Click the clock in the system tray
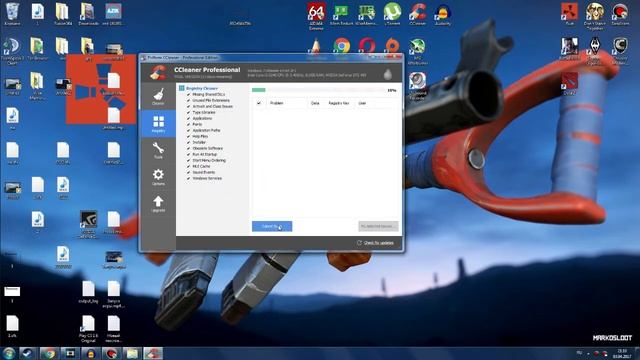 click(622, 353)
